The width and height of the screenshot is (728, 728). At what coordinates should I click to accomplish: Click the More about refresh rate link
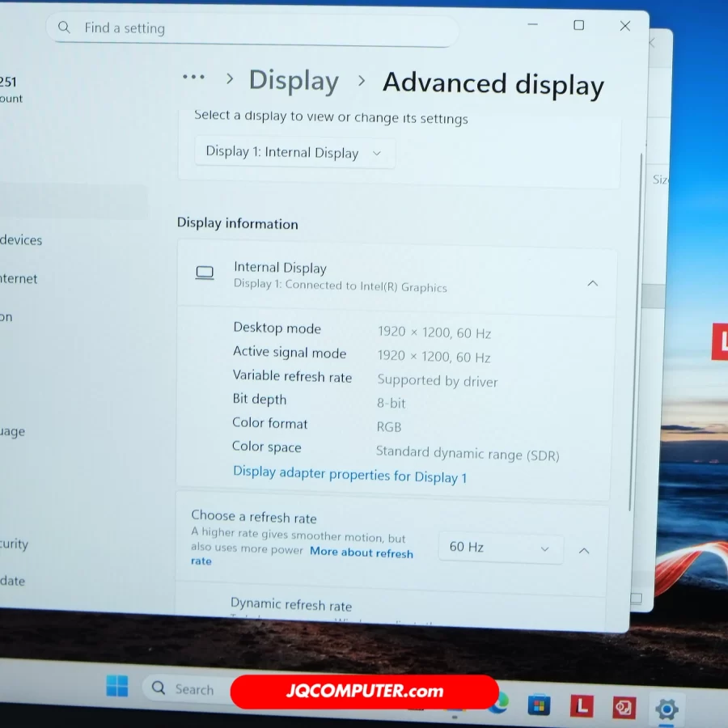361,552
